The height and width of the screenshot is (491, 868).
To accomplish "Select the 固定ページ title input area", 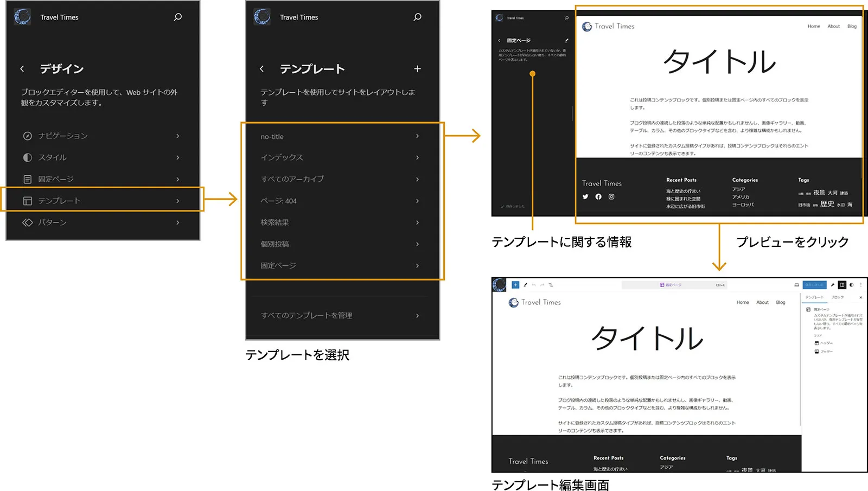I will [x=673, y=284].
